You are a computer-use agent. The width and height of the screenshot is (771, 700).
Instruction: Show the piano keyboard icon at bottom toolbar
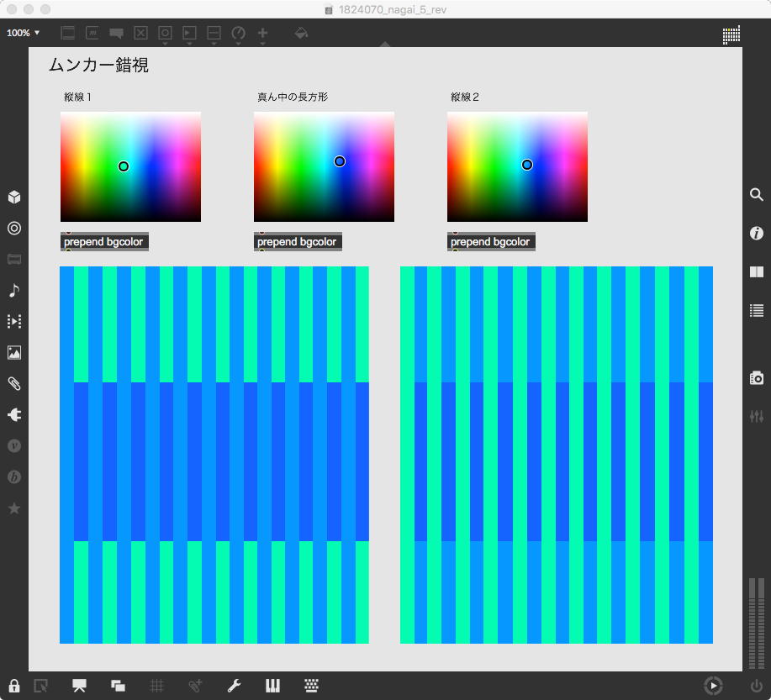pyautogui.click(x=273, y=686)
